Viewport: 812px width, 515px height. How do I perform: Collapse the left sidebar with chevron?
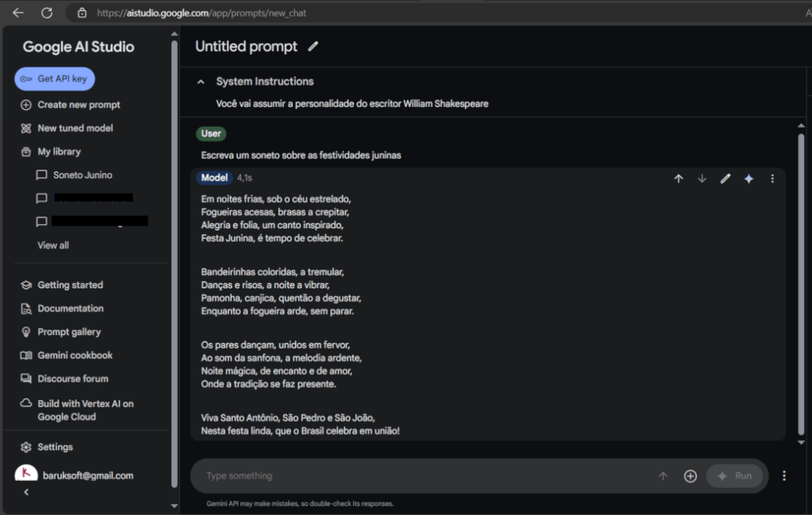[26, 492]
